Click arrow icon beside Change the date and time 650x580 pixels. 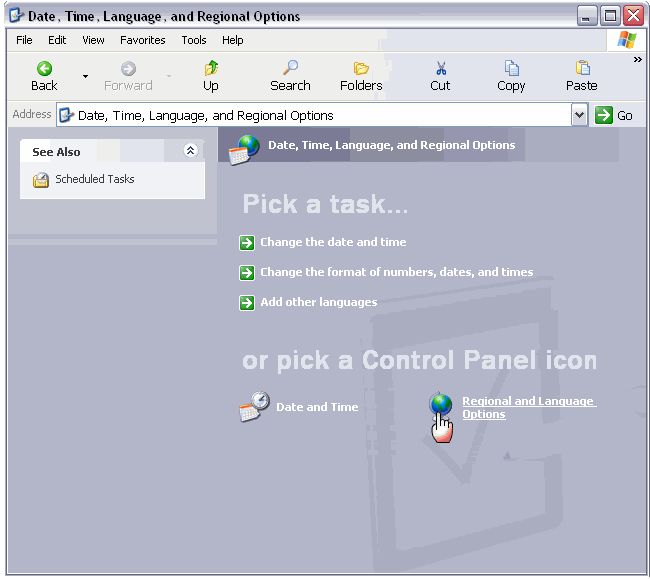click(247, 243)
